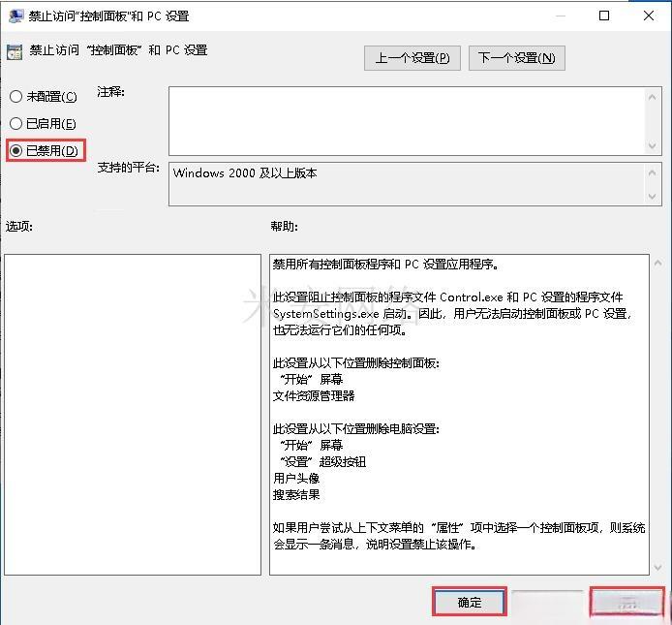Go to 上一个设置(P)

[x=412, y=58]
